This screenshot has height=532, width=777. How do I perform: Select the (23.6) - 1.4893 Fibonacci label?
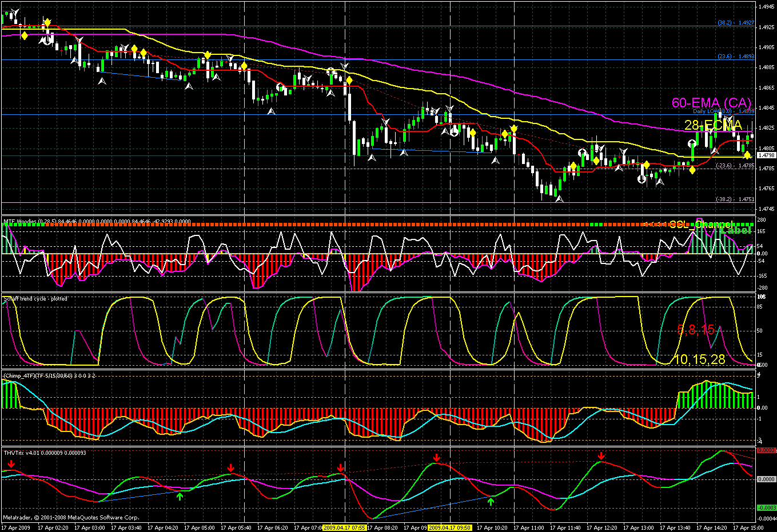point(736,57)
